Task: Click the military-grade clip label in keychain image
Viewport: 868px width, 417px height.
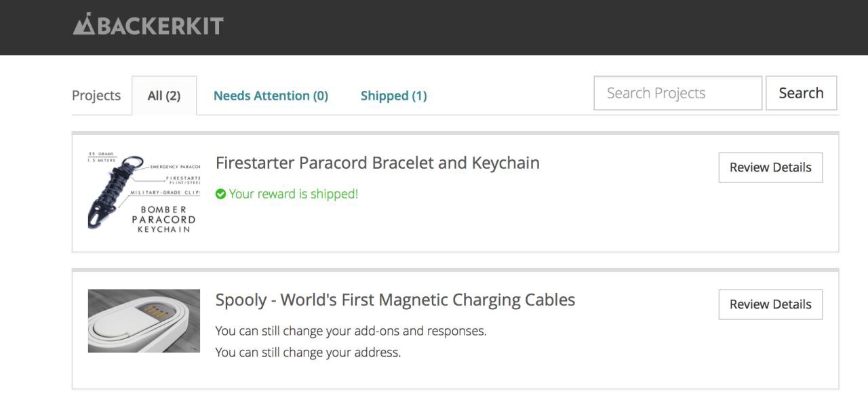Action: coord(165,193)
